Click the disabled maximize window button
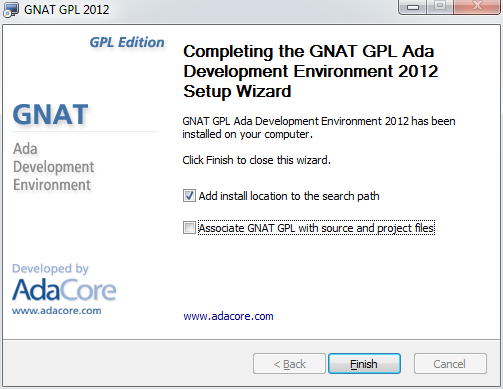Image resolution: width=503 pixels, height=389 pixels. (440, 6)
